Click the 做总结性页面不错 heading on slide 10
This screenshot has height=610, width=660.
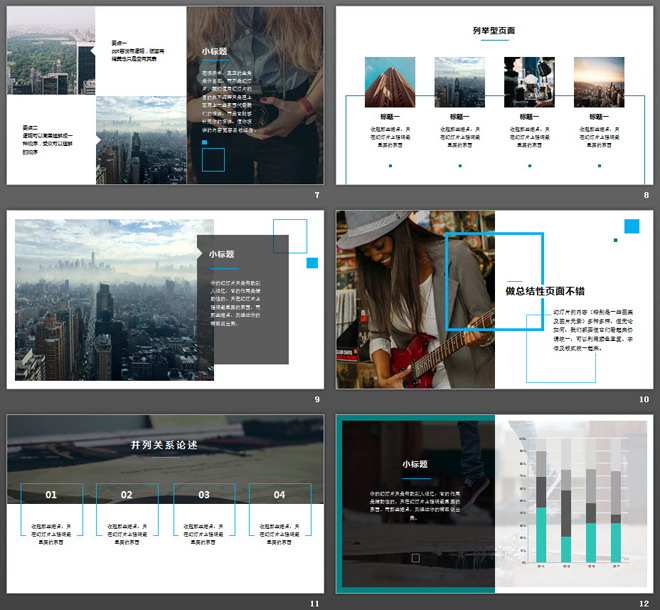(545, 291)
